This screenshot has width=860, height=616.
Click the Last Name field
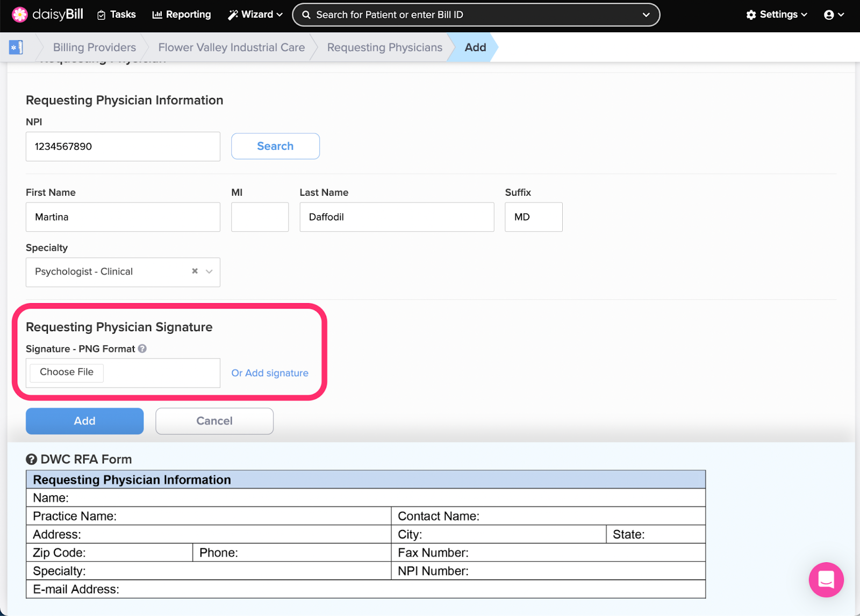pos(397,217)
